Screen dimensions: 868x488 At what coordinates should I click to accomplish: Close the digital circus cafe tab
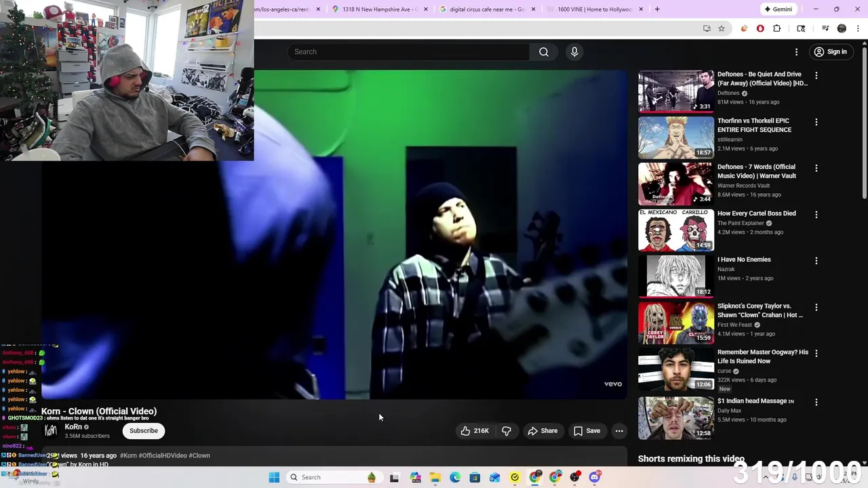click(x=533, y=9)
